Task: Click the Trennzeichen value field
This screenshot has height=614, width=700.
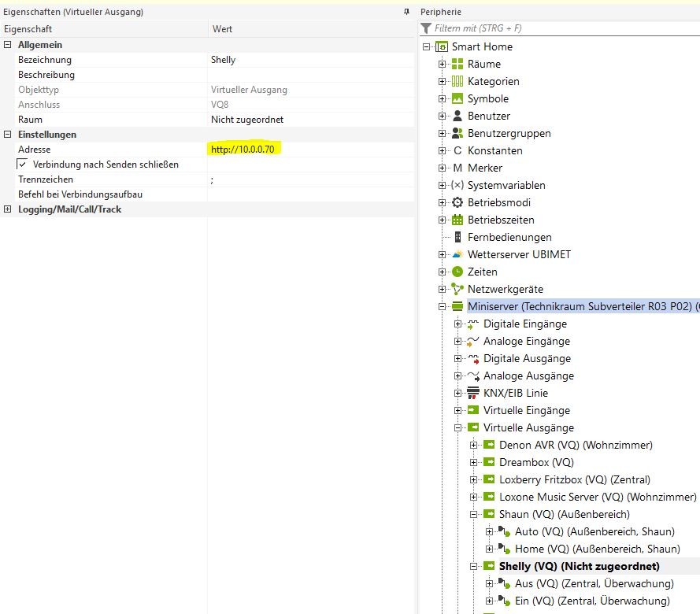Action: (x=311, y=179)
